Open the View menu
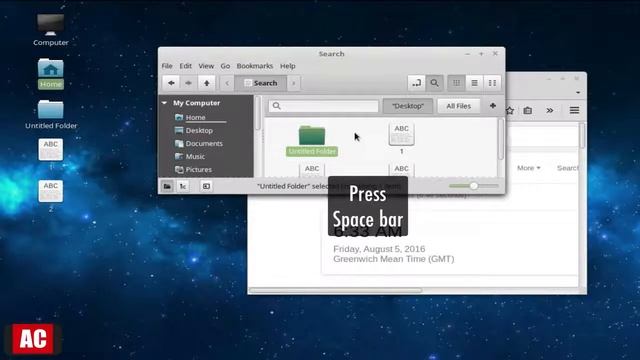 [x=206, y=66]
